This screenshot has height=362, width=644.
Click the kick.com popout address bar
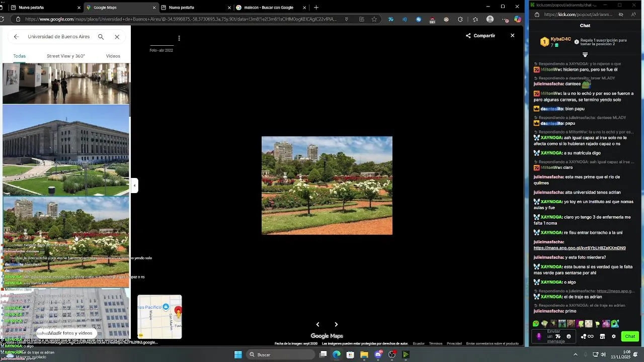click(579, 15)
